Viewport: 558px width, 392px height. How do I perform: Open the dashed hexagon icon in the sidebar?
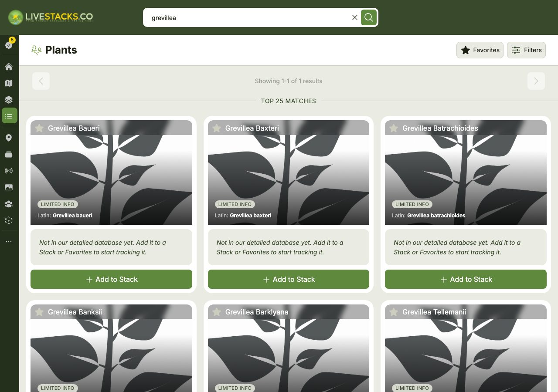[9, 220]
